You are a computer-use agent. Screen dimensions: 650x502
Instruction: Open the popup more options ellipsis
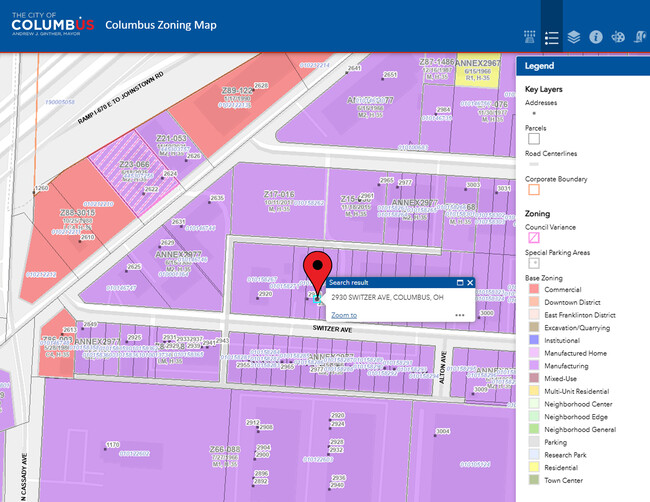[x=459, y=315]
